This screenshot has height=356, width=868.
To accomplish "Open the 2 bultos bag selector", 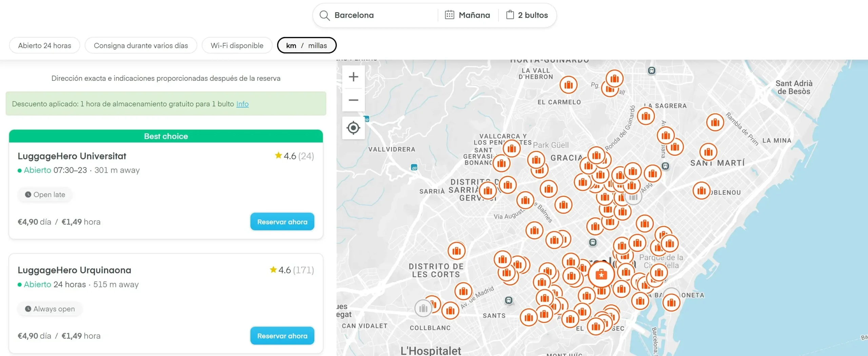I will 527,15.
